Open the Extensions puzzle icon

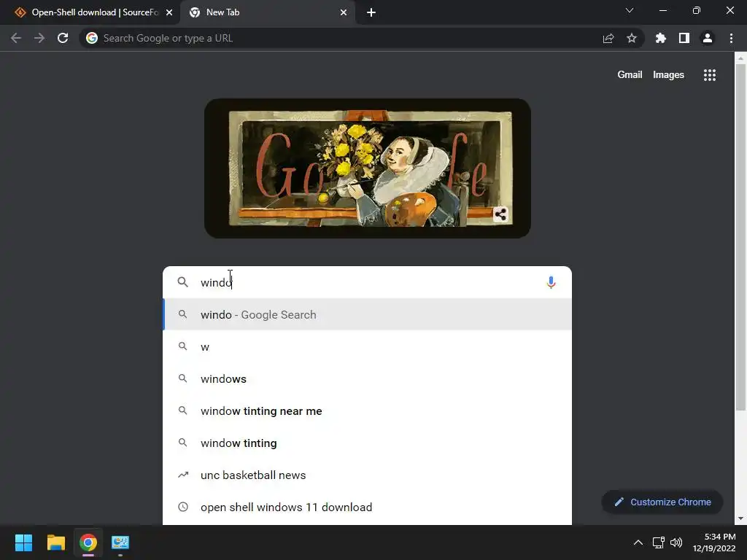point(661,38)
